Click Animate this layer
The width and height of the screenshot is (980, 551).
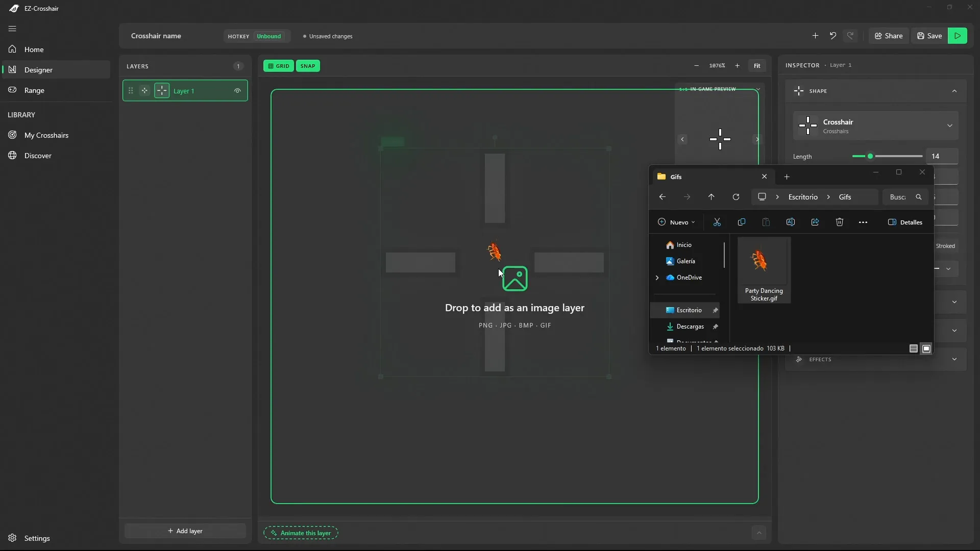pyautogui.click(x=301, y=533)
